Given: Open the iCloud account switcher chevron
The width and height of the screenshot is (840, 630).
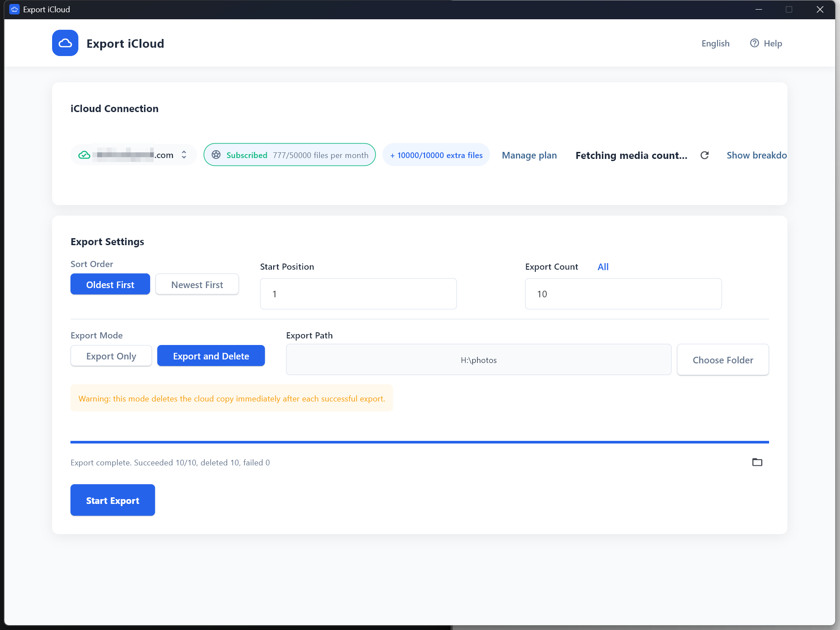Looking at the screenshot, I should tap(184, 155).
